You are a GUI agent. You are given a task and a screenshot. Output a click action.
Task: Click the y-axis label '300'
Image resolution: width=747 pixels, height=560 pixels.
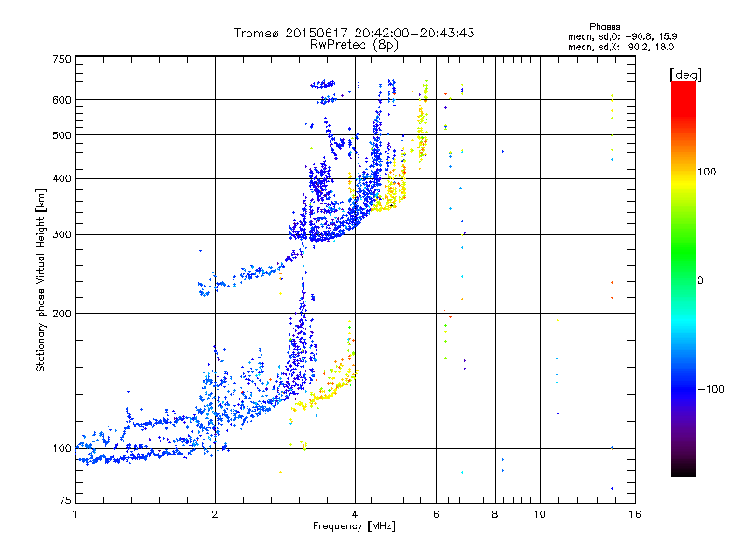coord(62,235)
